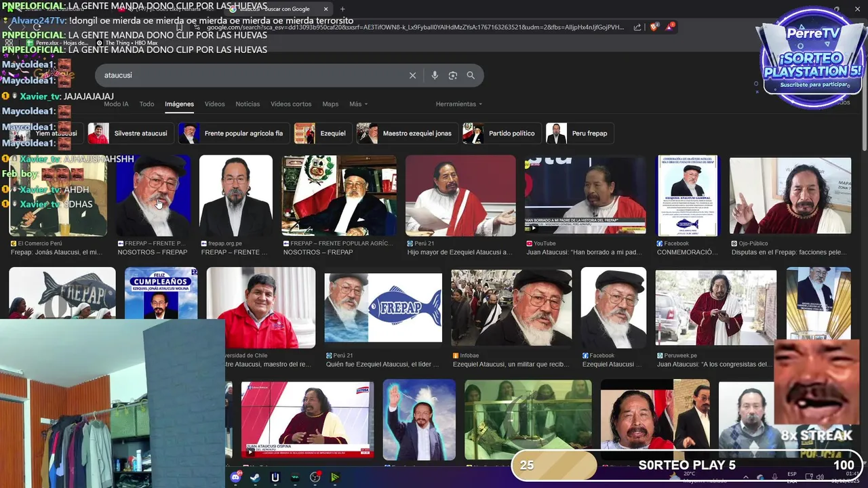Image resolution: width=868 pixels, height=488 pixels.
Task: Select the 'Frente popular agricola fia' chip
Action: click(234, 134)
